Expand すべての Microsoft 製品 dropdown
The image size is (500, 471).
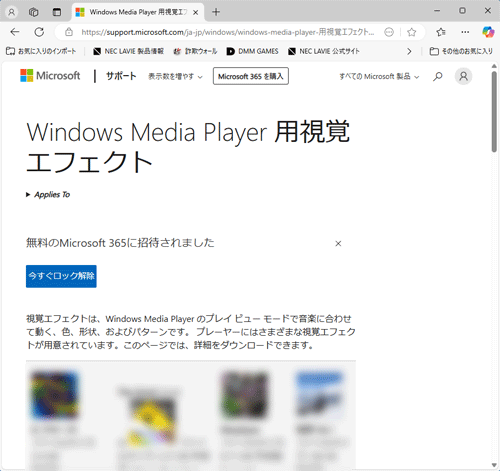pos(379,76)
